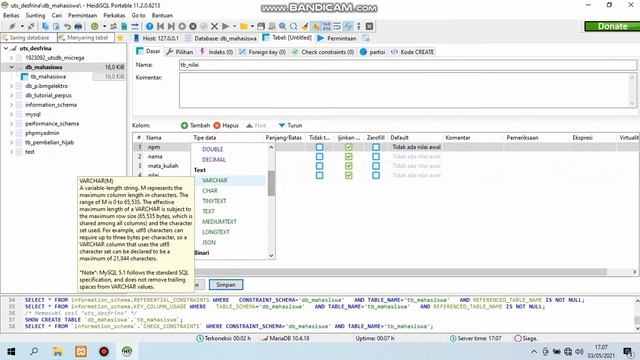Open the Perkakas menu

click(x=114, y=15)
